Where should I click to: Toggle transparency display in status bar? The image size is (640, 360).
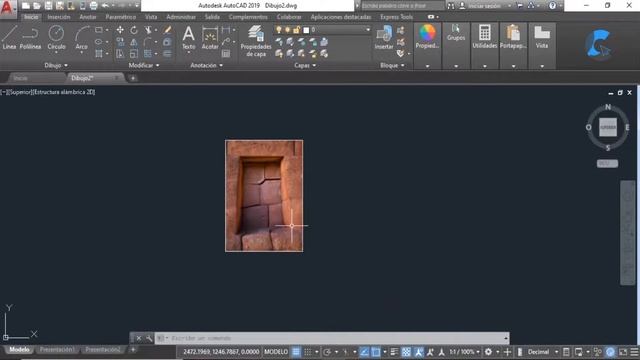click(406, 352)
